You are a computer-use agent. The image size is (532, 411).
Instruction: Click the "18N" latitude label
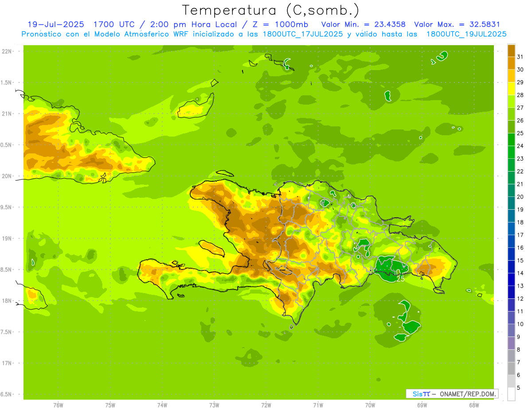pos(7,301)
